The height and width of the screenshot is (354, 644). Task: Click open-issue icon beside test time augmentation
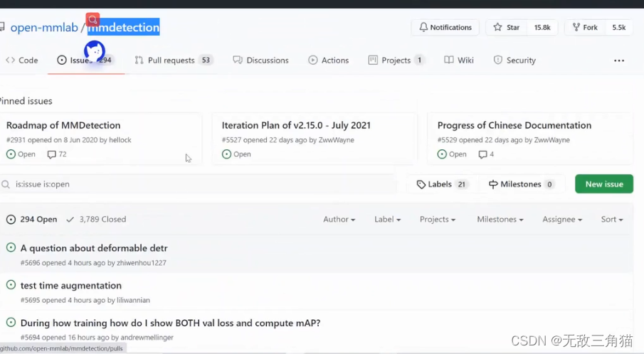11,285
